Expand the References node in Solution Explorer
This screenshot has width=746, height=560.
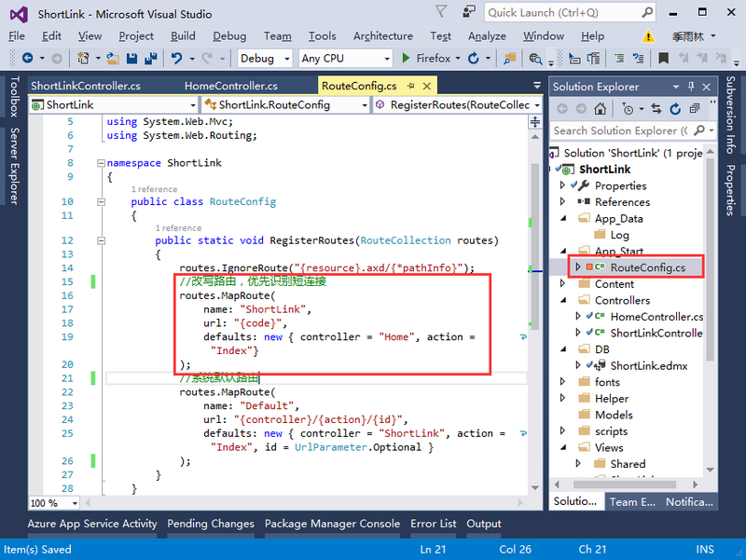tap(562, 201)
